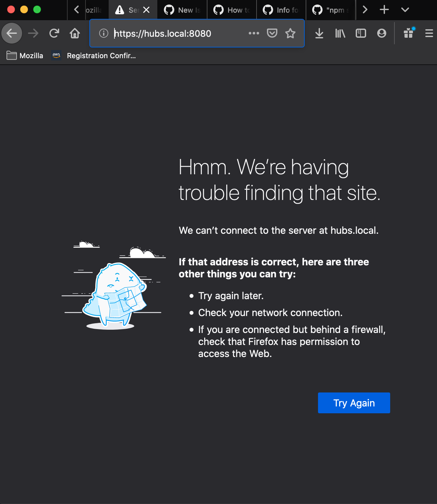Open the Mozilla bookmarks folder
437x504 pixels.
tap(25, 56)
